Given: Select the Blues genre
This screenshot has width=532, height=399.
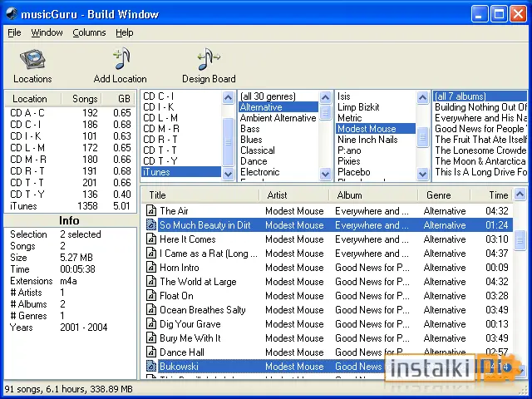Looking at the screenshot, I should [x=278, y=140].
